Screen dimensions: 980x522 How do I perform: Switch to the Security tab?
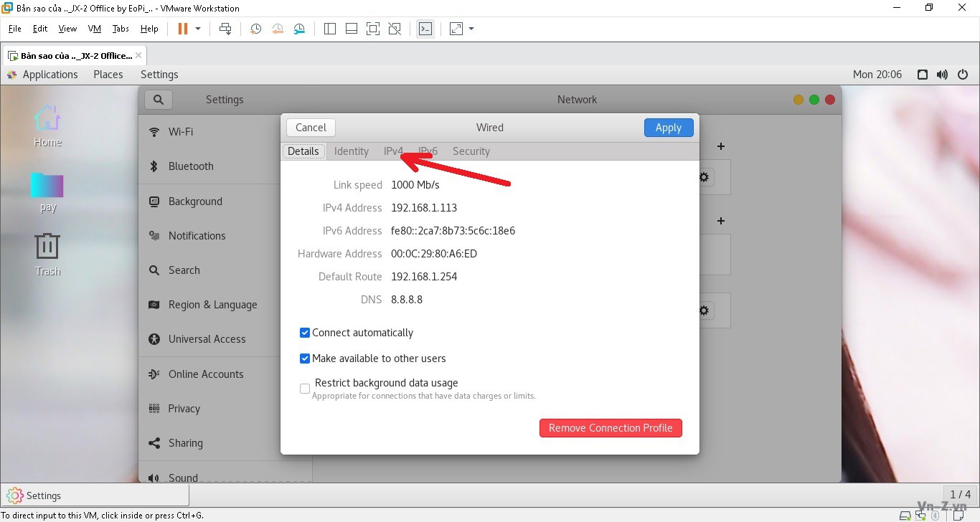[x=471, y=151]
